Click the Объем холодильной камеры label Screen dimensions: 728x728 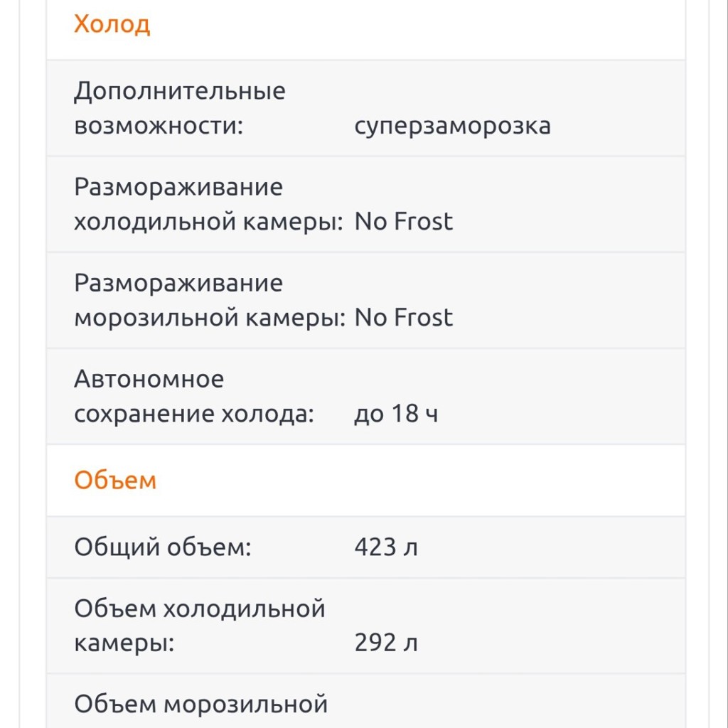(200, 626)
